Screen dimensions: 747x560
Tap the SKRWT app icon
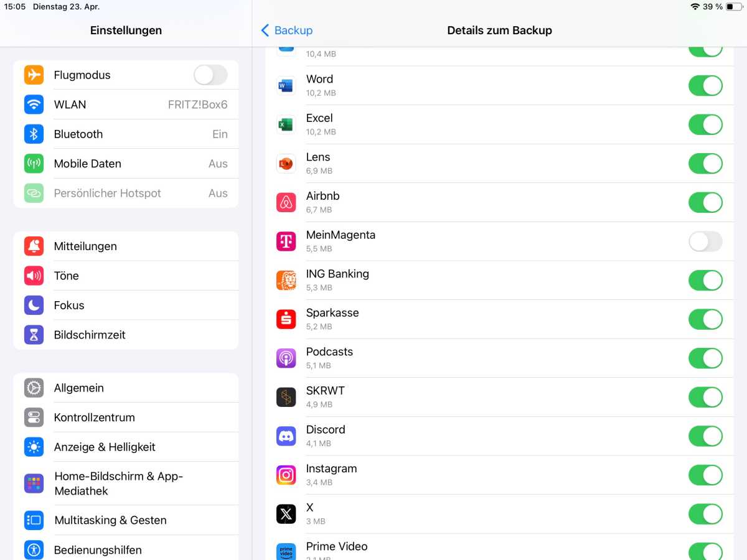(286, 397)
